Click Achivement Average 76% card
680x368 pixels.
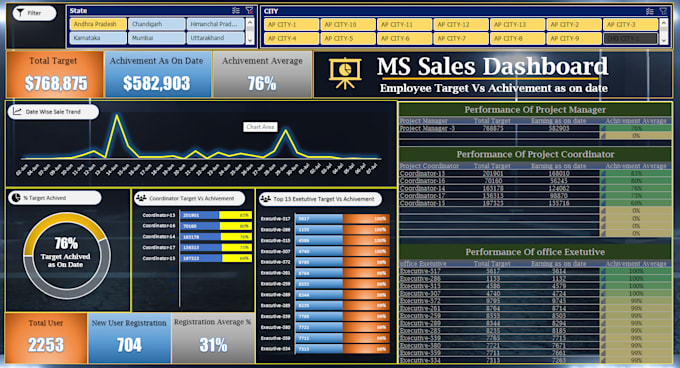tap(262, 74)
